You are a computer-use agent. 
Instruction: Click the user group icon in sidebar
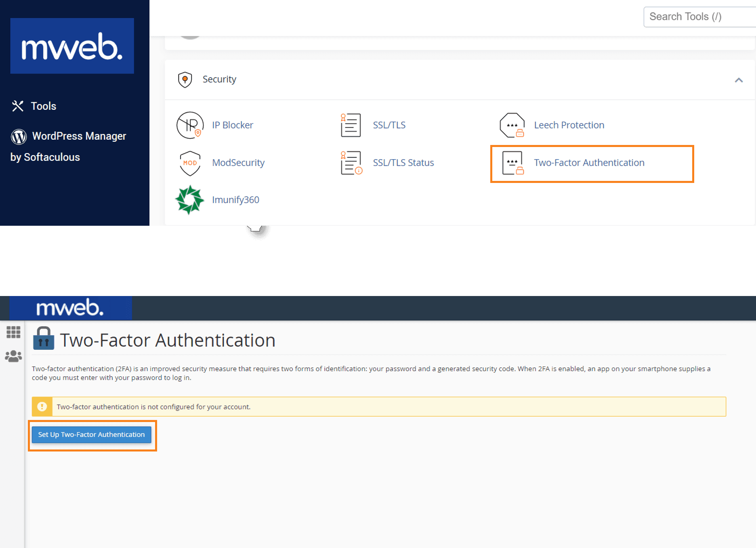click(x=13, y=355)
